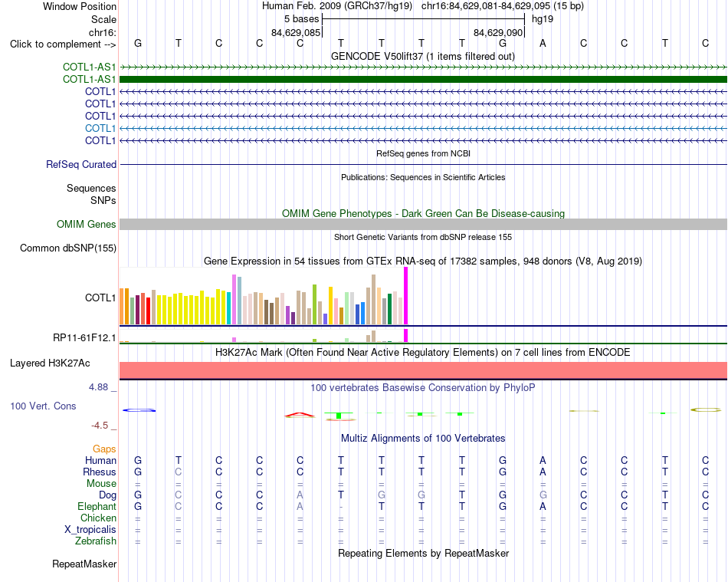This screenshot has width=728, height=582.
Task: Click the 'Mouse' species row label
Action: [x=101, y=484]
